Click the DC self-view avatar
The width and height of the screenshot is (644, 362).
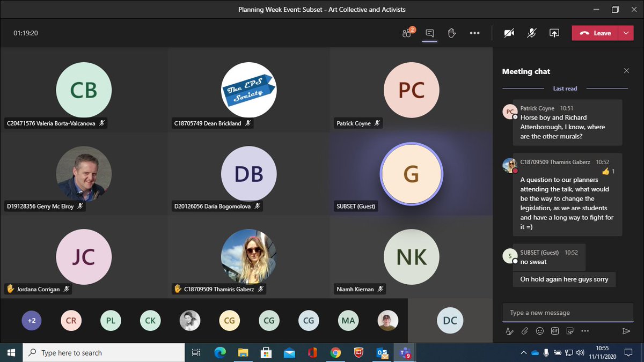pos(450,321)
